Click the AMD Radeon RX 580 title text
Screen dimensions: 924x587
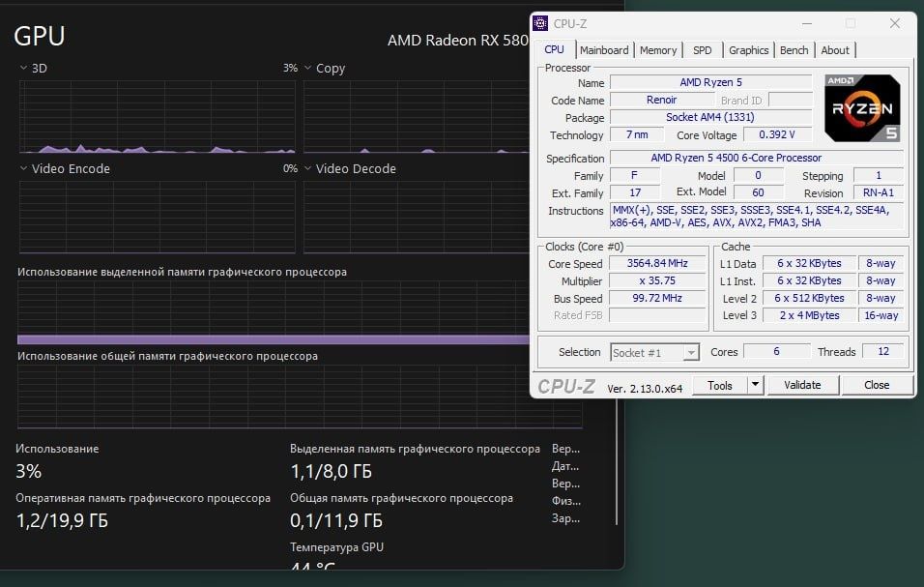pyautogui.click(x=458, y=40)
